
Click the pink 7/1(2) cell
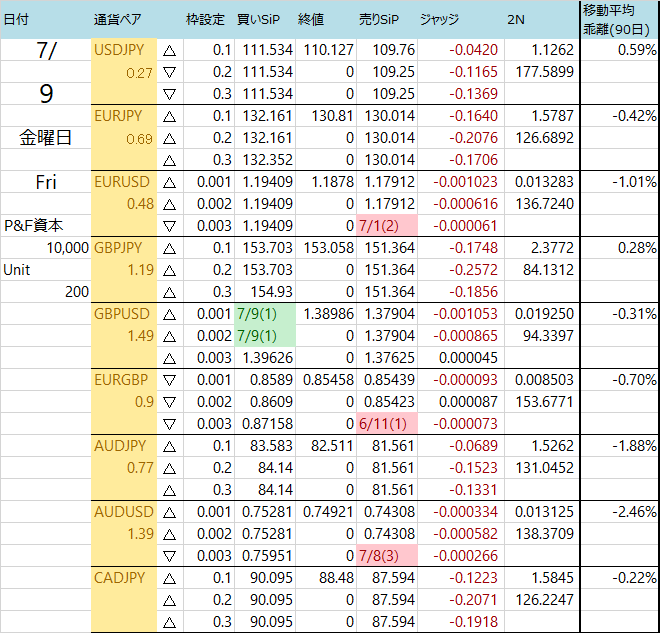(x=387, y=226)
